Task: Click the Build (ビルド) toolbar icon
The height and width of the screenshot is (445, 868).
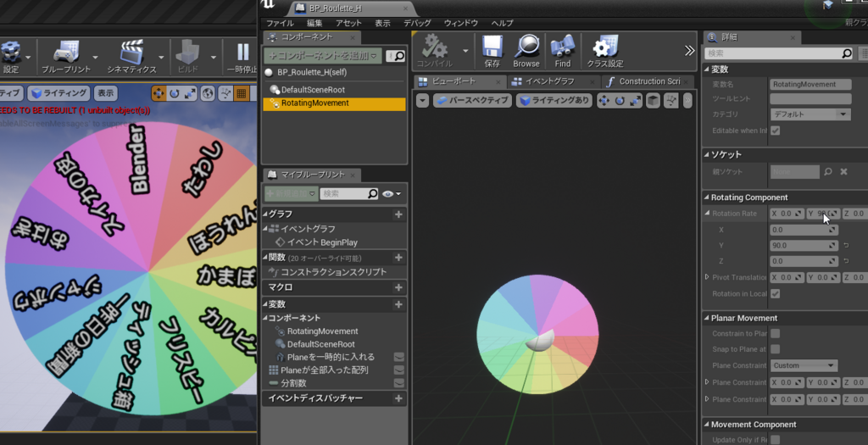Action: point(187,52)
